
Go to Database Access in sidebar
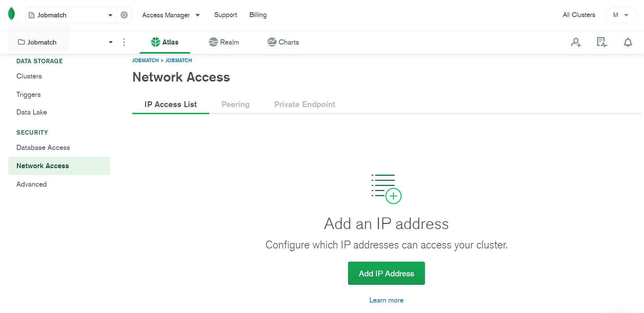(43, 147)
